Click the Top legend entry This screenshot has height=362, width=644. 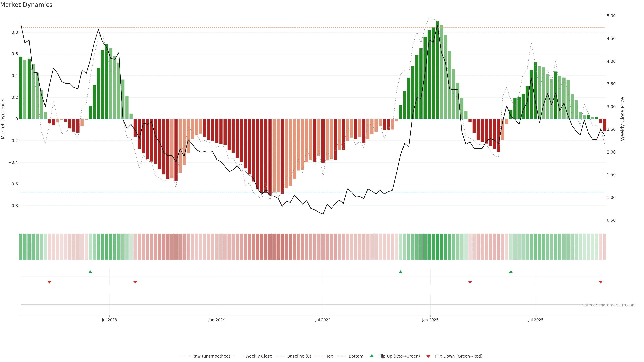point(330,356)
